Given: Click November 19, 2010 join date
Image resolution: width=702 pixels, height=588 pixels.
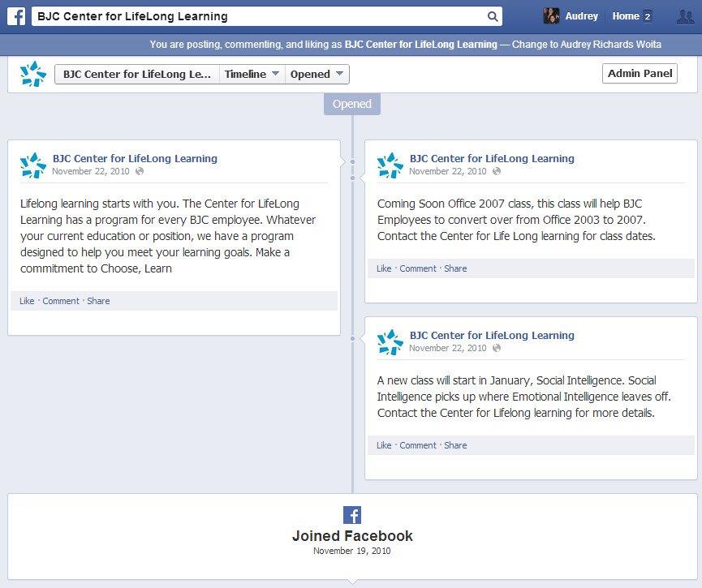Looking at the screenshot, I should tap(352, 551).
